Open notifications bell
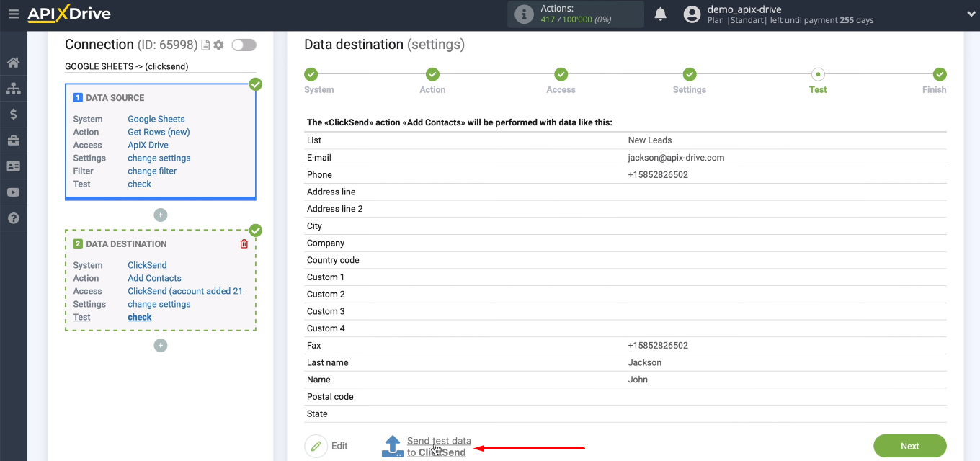This screenshot has width=980, height=461. tap(660, 14)
